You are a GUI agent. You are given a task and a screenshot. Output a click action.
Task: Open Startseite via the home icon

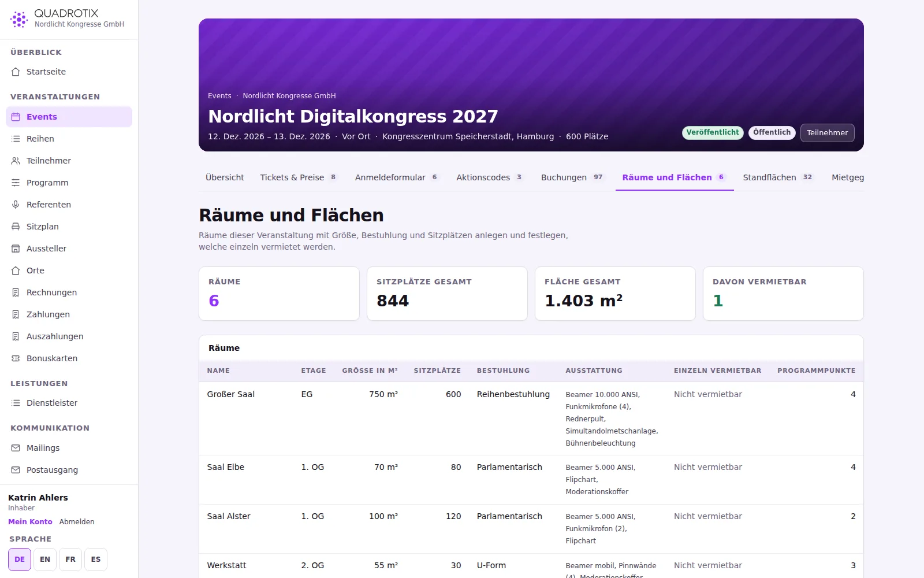(x=16, y=72)
